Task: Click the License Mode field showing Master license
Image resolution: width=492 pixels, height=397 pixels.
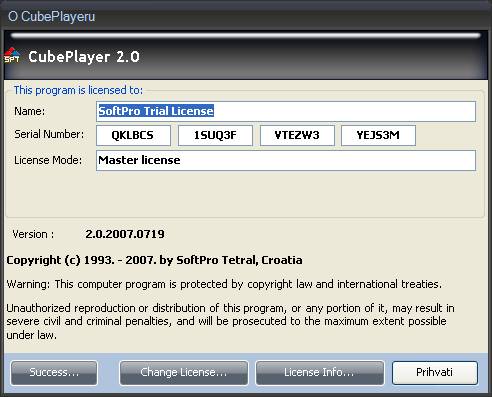Action: pos(286,160)
